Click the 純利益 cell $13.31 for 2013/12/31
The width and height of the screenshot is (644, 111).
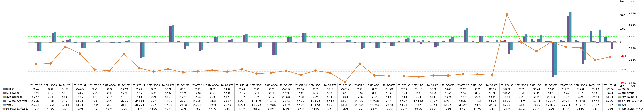[x=183, y=89]
